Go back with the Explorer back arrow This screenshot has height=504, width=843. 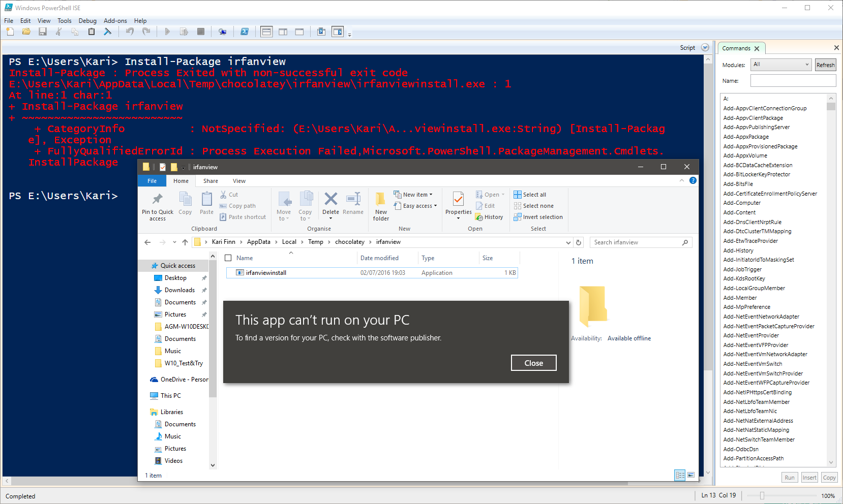147,242
